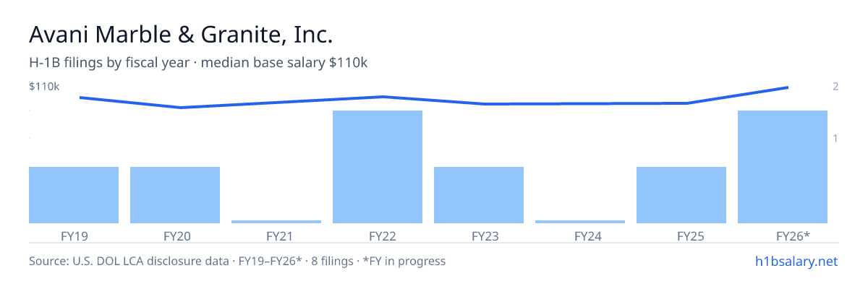Screen dimensions: 868x289
Task: Open the h1bsalary.net link
Action: (x=796, y=261)
